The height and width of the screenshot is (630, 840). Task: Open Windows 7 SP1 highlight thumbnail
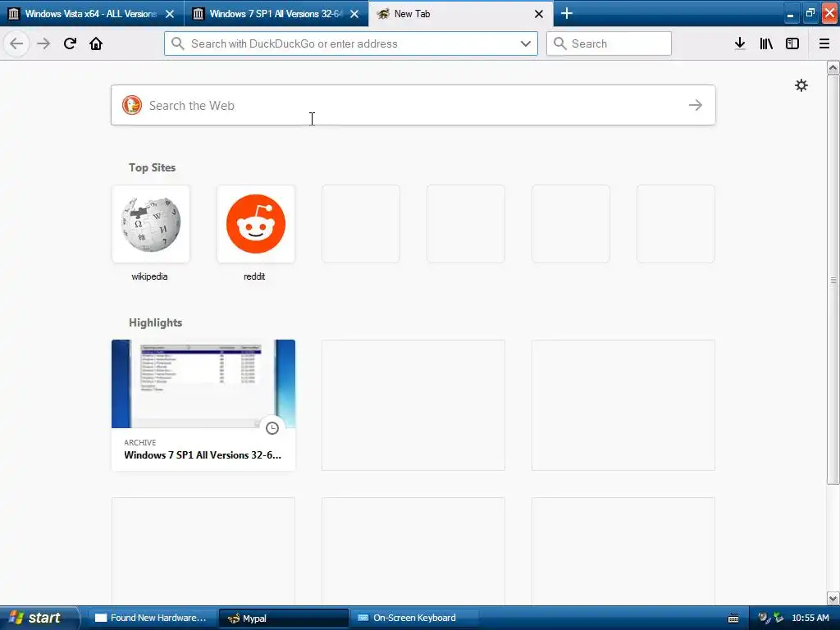click(203, 384)
